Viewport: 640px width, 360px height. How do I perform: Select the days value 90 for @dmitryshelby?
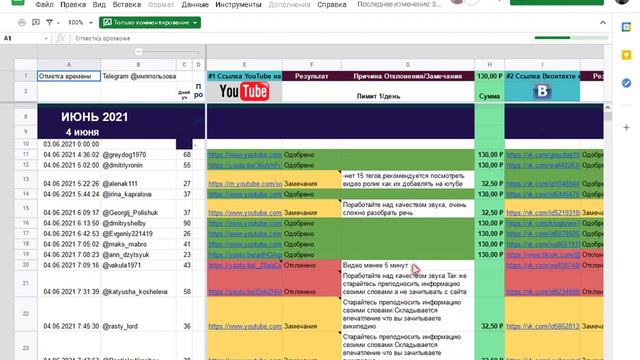pos(184,223)
